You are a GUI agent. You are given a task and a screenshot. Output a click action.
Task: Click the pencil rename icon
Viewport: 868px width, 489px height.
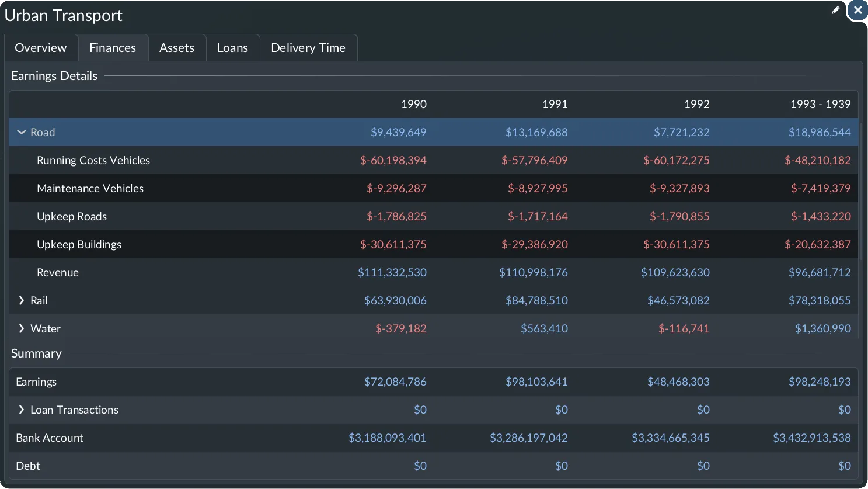pos(836,10)
